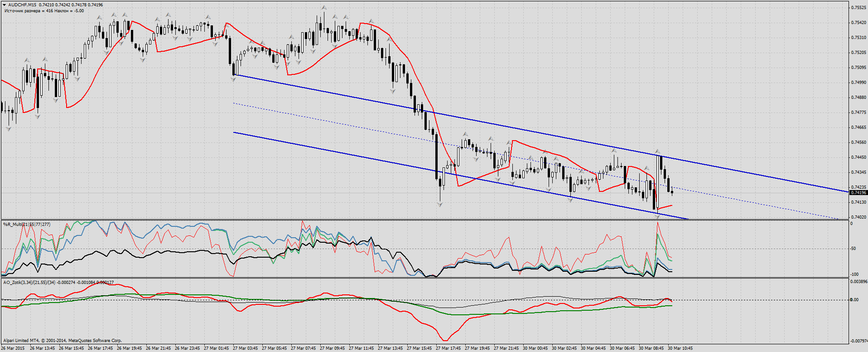Click the 0.74020 price axis label
868x352 pixels.
pos(859,217)
